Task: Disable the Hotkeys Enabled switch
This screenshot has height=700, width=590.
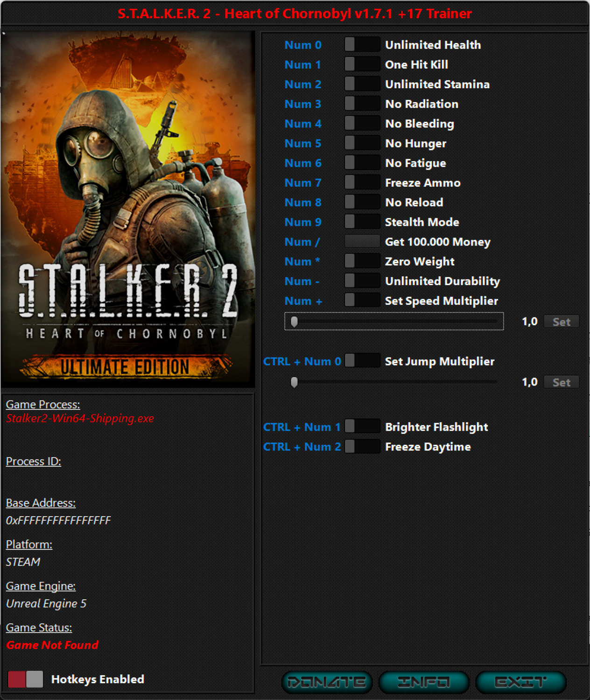Action: point(27,679)
